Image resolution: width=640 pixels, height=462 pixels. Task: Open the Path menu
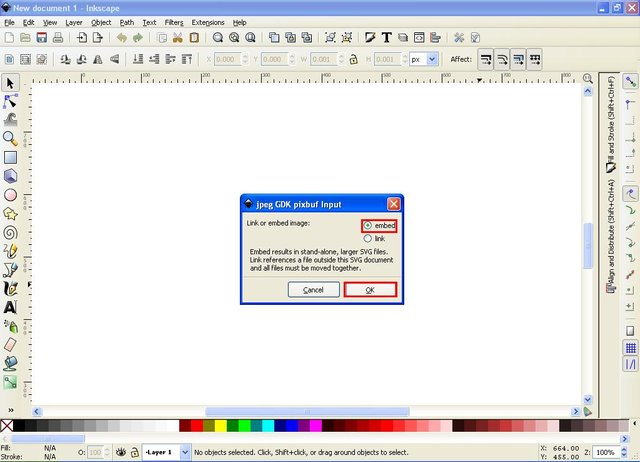pos(127,22)
